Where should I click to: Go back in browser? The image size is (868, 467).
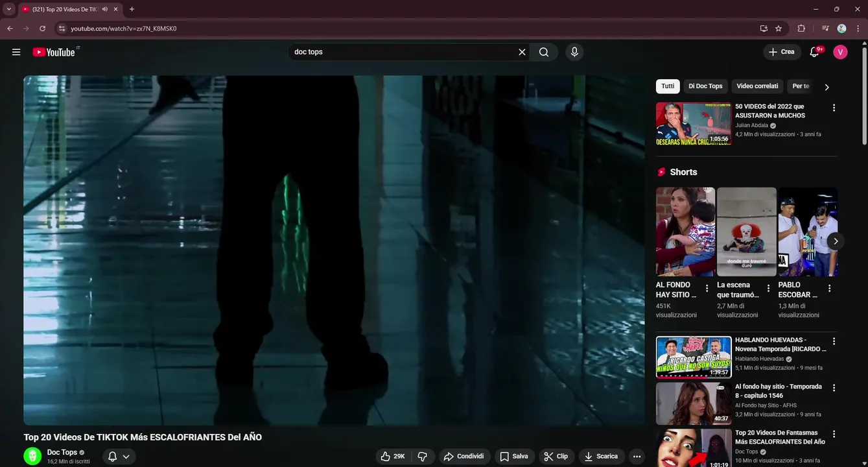tap(10, 29)
